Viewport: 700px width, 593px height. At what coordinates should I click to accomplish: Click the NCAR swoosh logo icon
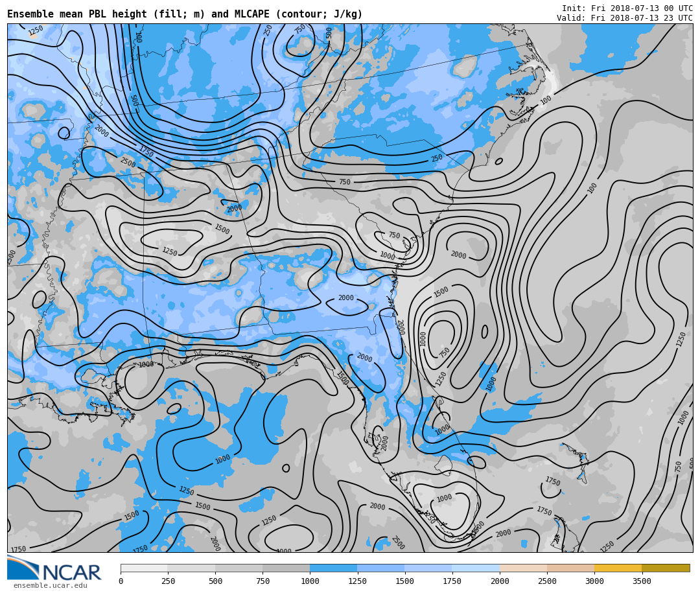pos(23,568)
